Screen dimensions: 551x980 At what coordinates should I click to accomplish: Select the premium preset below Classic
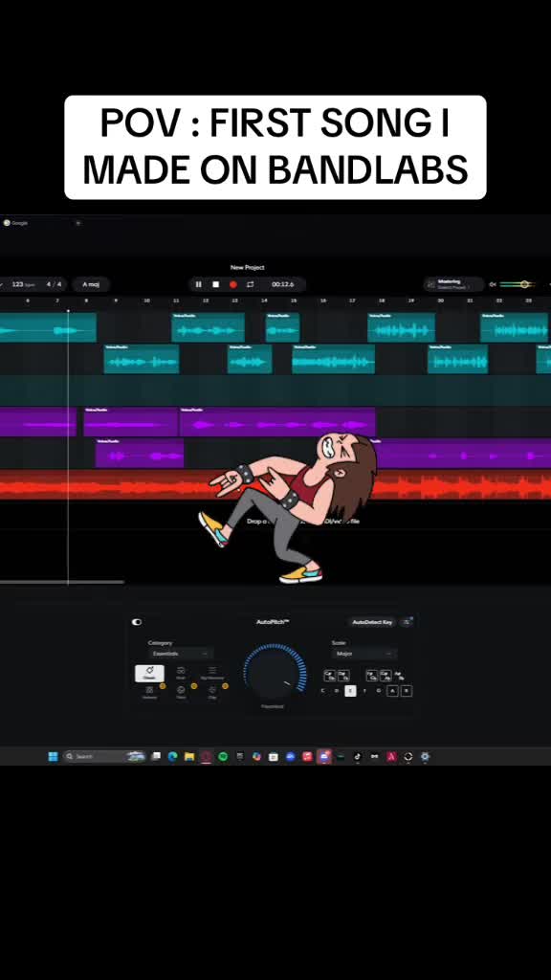(x=150, y=692)
